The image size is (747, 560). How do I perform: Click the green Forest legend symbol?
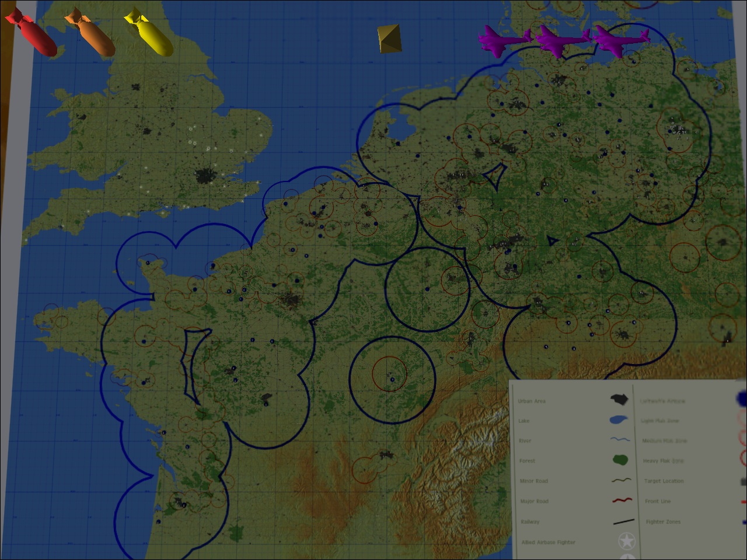click(x=620, y=460)
